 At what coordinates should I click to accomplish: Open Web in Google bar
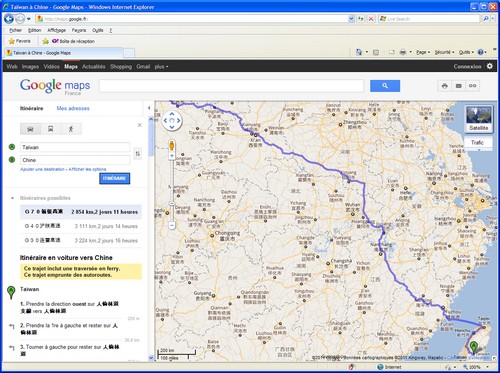pos(12,66)
